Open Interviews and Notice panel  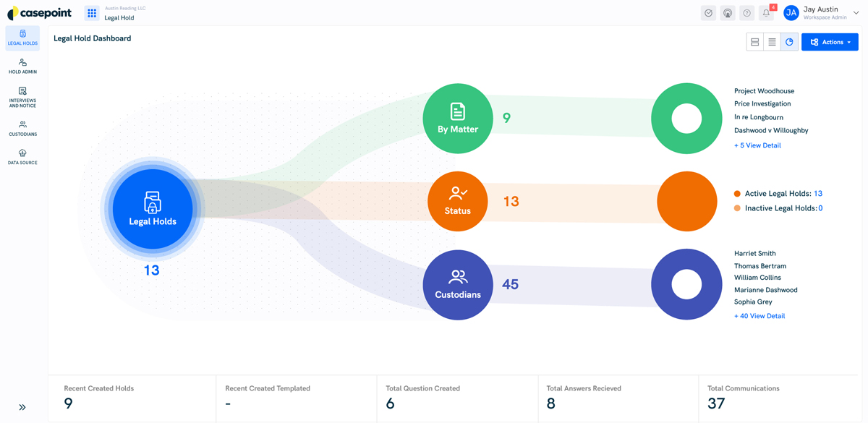tap(22, 96)
